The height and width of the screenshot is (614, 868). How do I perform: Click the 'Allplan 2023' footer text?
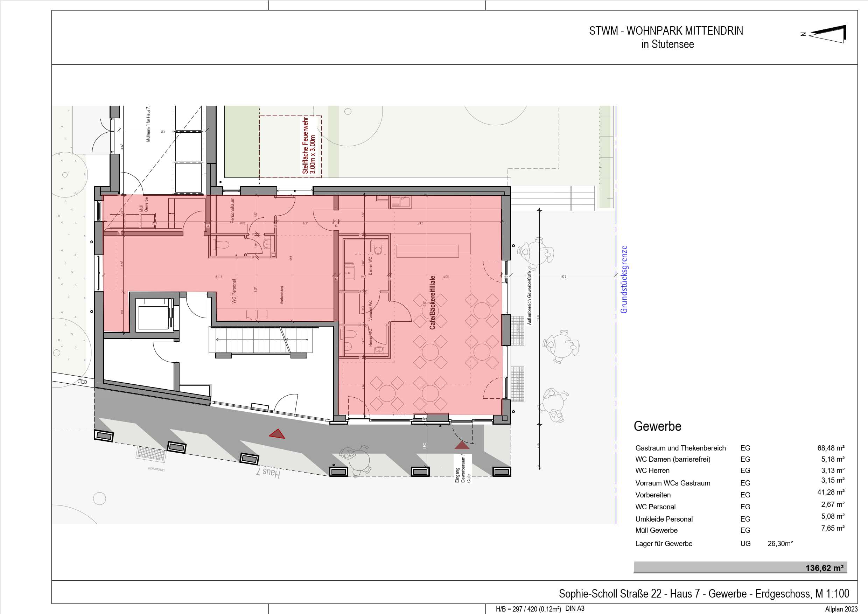[841, 609]
